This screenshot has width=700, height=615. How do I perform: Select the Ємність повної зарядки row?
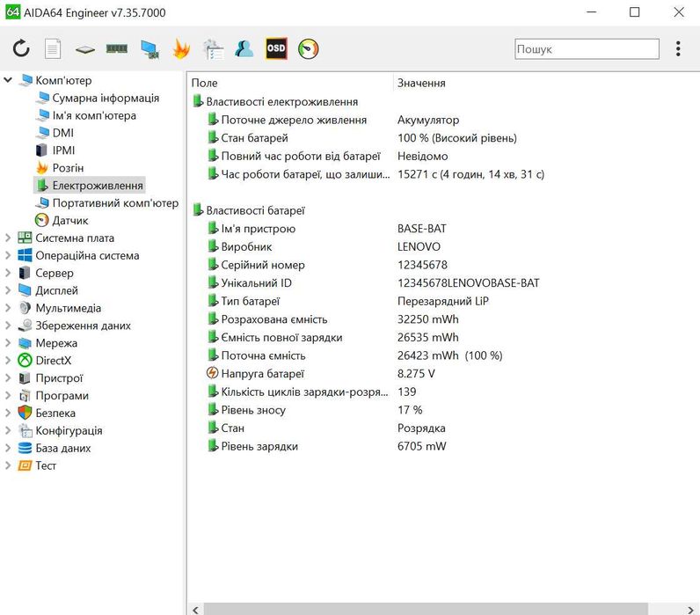point(281,337)
